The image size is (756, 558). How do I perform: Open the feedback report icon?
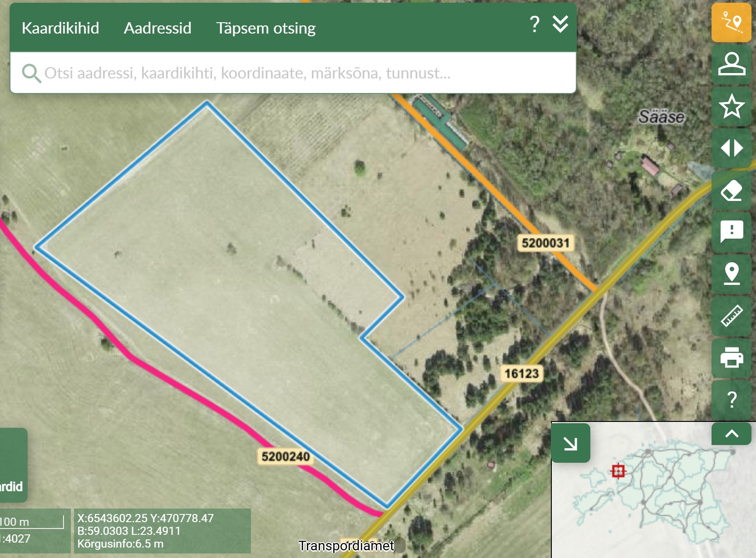tap(731, 232)
